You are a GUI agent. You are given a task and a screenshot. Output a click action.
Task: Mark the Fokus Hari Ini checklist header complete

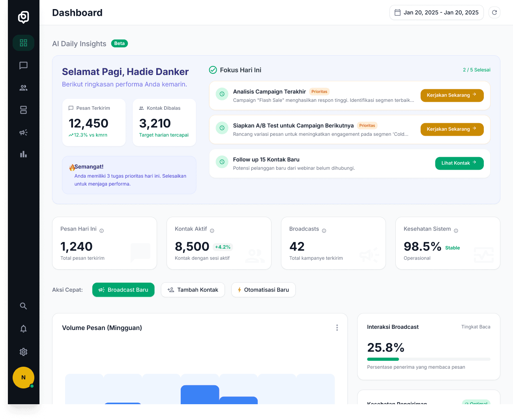(213, 70)
